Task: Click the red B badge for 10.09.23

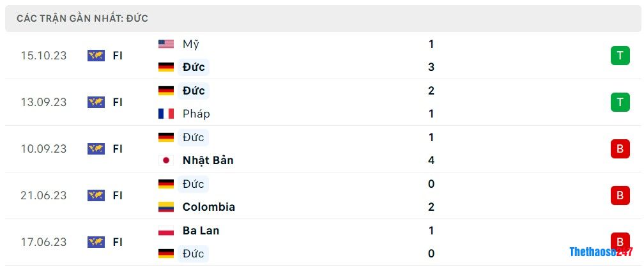Action: (x=620, y=149)
